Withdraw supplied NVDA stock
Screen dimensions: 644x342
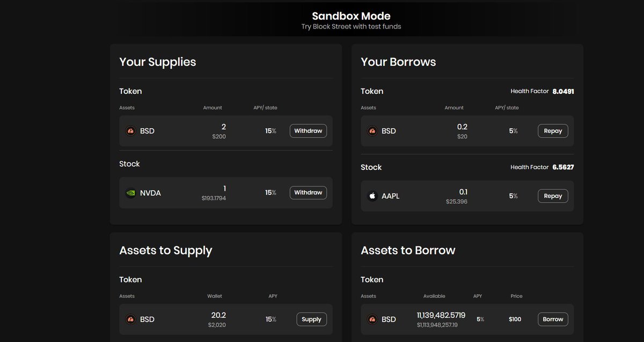point(308,192)
